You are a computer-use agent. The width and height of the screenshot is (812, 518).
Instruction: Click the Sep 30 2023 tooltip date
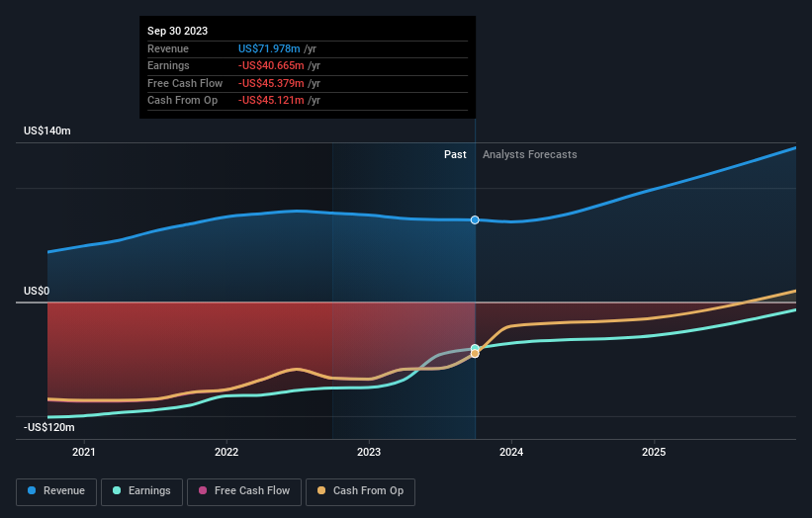178,31
